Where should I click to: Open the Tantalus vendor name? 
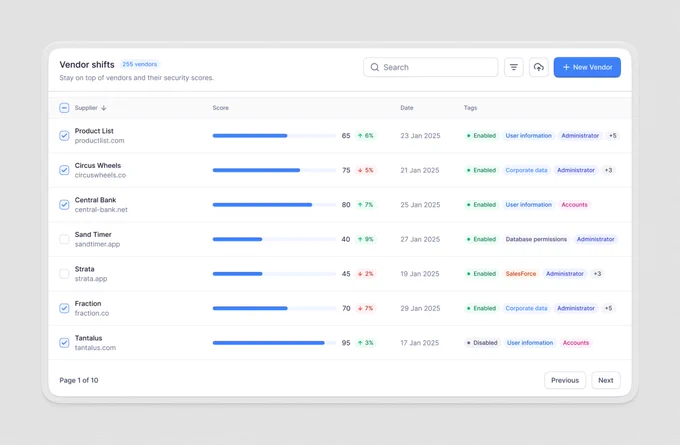88,338
